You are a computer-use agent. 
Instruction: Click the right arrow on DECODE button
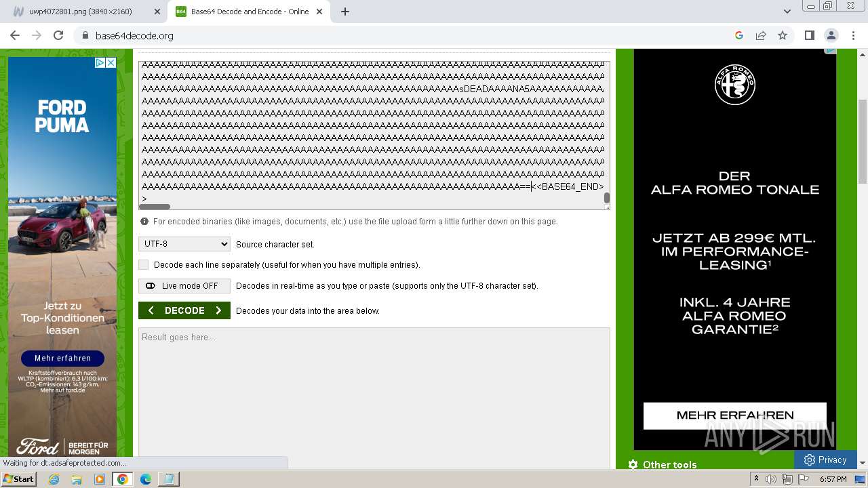218,310
